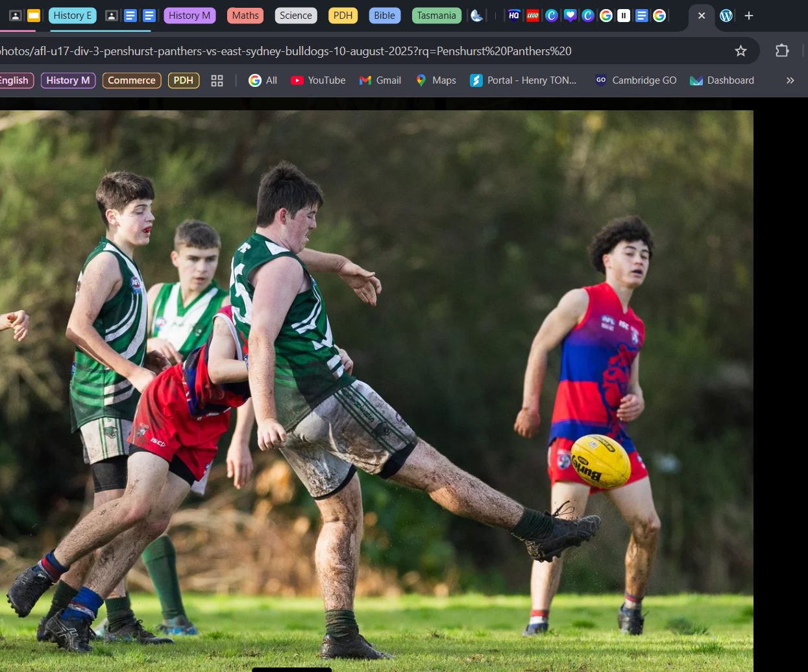
Task: Show more bookmarks with the chevron
Action: click(x=790, y=80)
